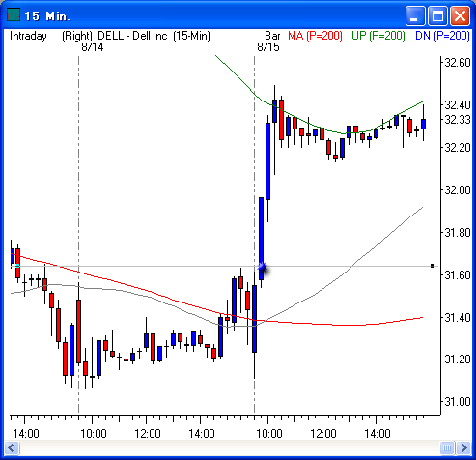Select the UP (P=200) legend label
The image size is (476, 460).
click(x=378, y=36)
